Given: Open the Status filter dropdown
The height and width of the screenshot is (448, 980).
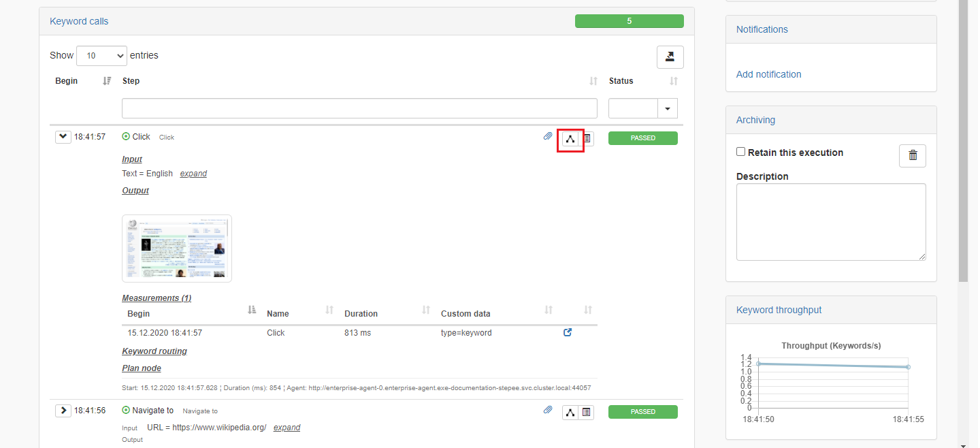Looking at the screenshot, I should 667,108.
